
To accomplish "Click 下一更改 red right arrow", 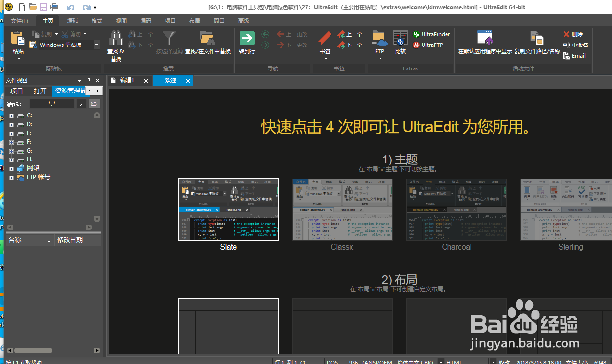I will pos(292,45).
